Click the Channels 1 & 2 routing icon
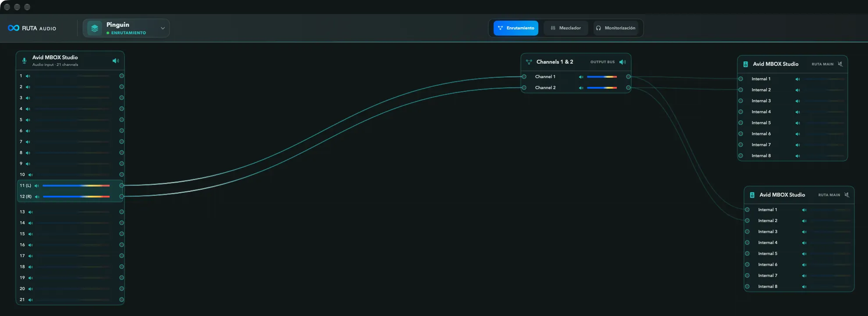This screenshot has height=316, width=868. coord(529,62)
